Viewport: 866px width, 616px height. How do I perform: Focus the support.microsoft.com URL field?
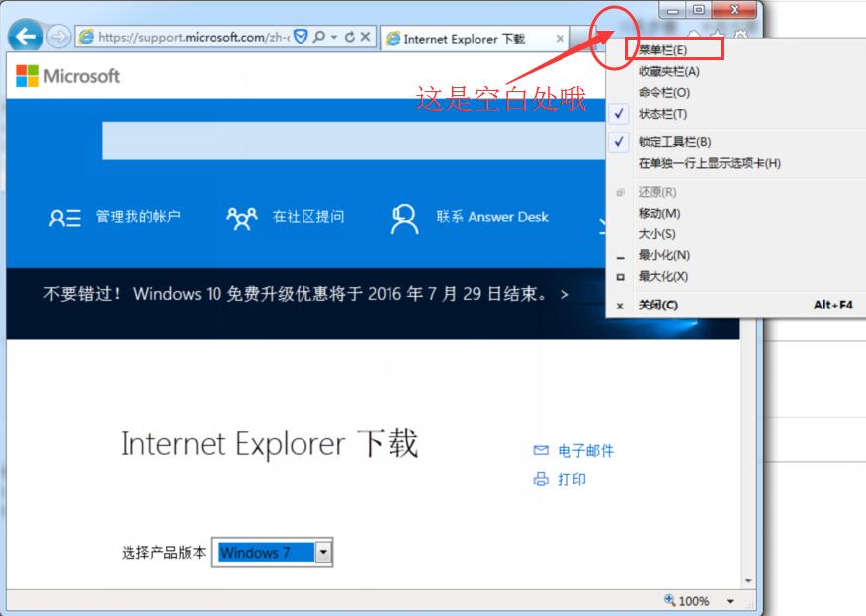(194, 37)
